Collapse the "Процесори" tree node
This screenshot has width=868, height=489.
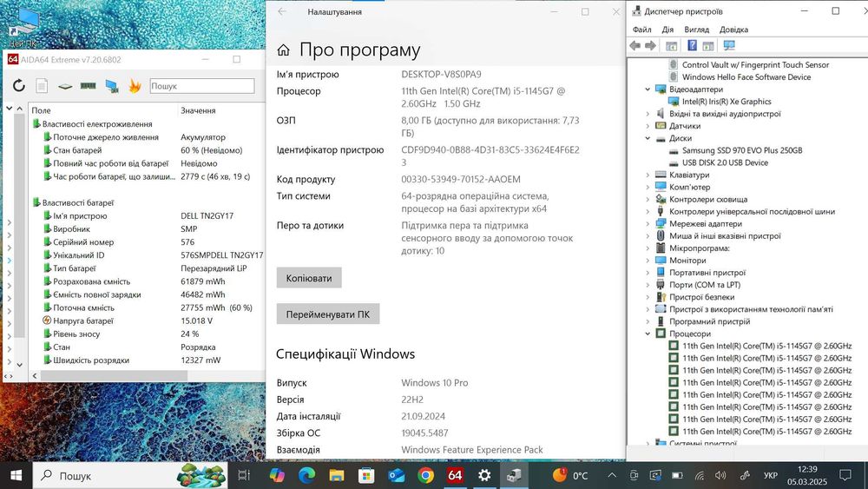(648, 334)
